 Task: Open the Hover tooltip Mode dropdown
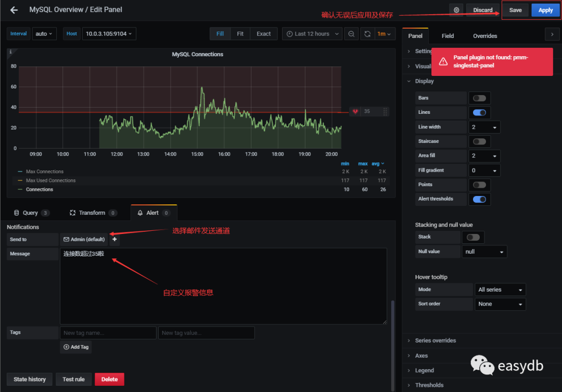pos(500,290)
